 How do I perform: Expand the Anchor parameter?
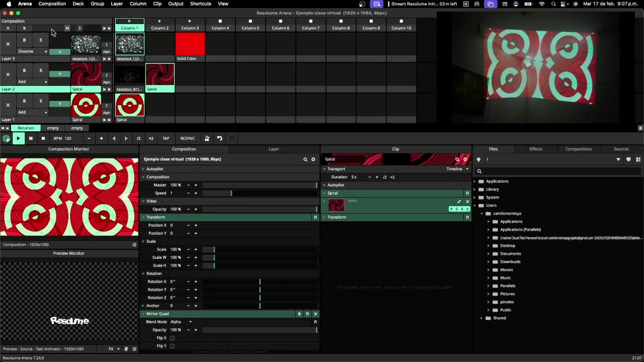(143, 306)
